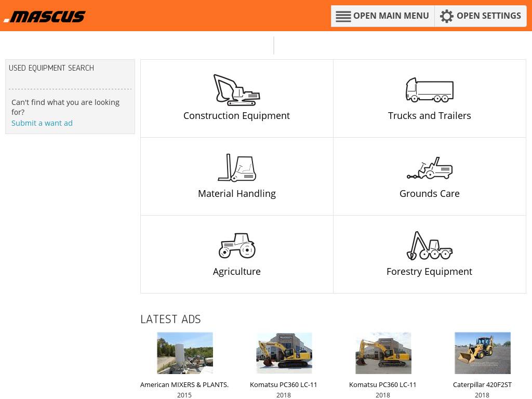This screenshot has width=532, height=399.
Task: Click the gear icon in Open Settings
Action: pyautogui.click(x=446, y=16)
